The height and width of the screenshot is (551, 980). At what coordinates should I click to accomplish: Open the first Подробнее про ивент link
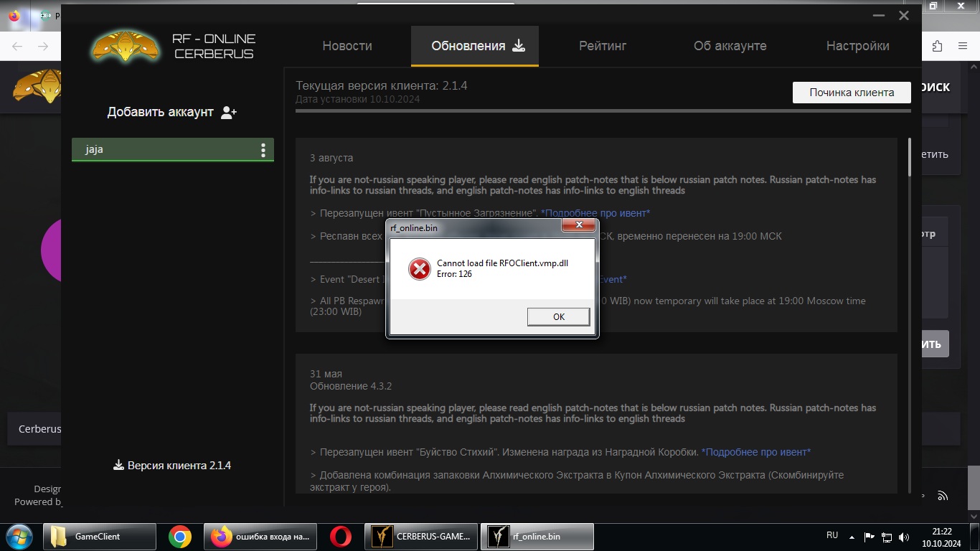pyautogui.click(x=595, y=213)
